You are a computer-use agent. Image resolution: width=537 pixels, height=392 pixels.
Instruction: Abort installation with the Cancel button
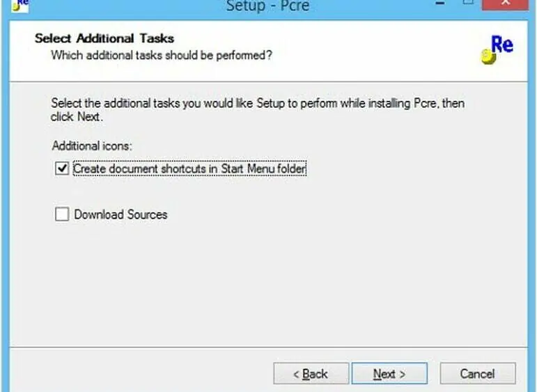click(x=478, y=373)
